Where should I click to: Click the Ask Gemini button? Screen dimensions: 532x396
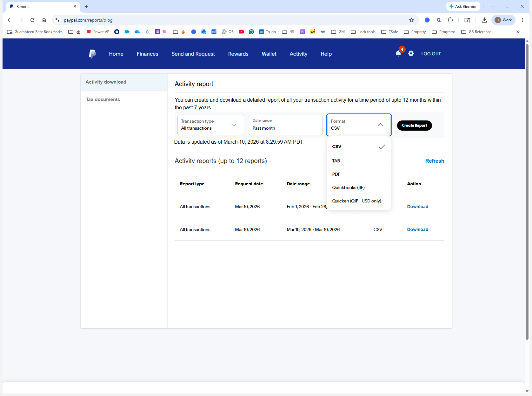(463, 6)
